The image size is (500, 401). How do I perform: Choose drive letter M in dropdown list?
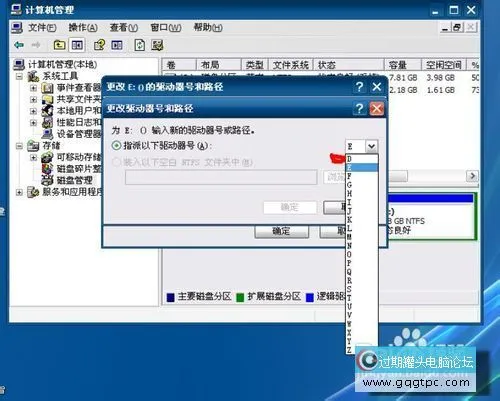pyautogui.click(x=362, y=237)
